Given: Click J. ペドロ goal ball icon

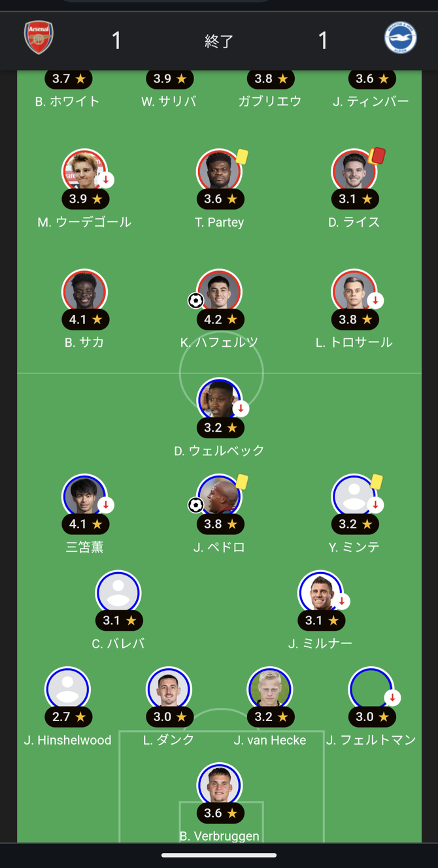Looking at the screenshot, I should coord(195,505).
